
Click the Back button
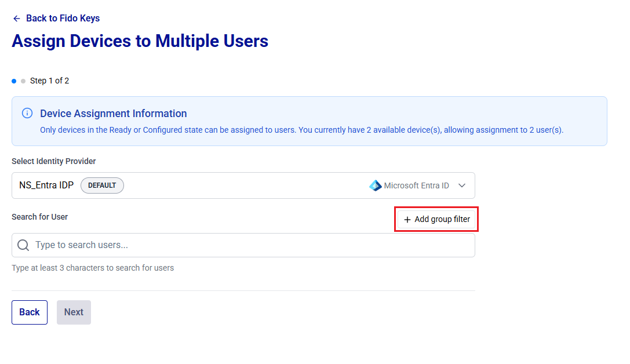click(30, 312)
